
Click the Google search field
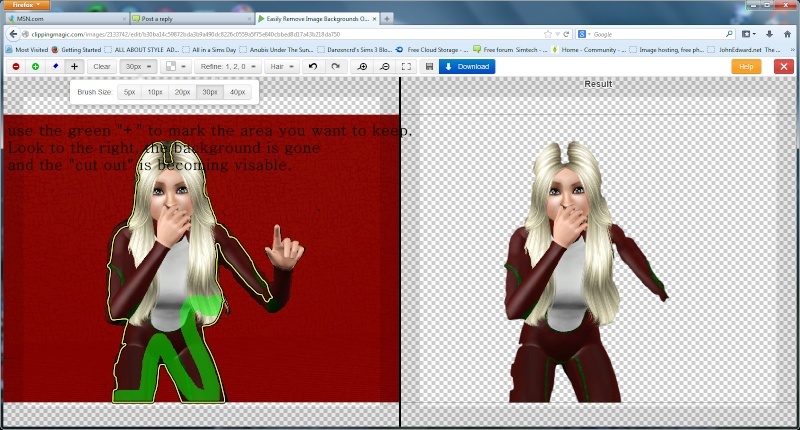[x=658, y=34]
